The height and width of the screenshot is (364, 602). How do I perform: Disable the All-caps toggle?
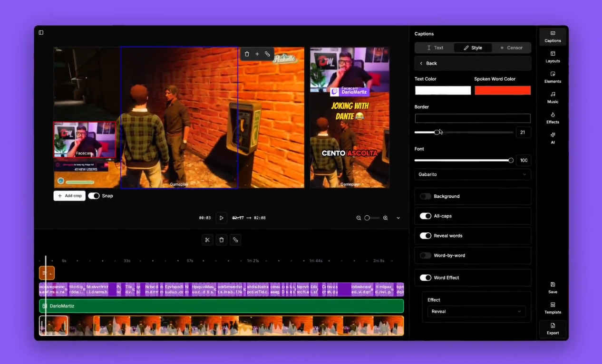[x=426, y=216]
